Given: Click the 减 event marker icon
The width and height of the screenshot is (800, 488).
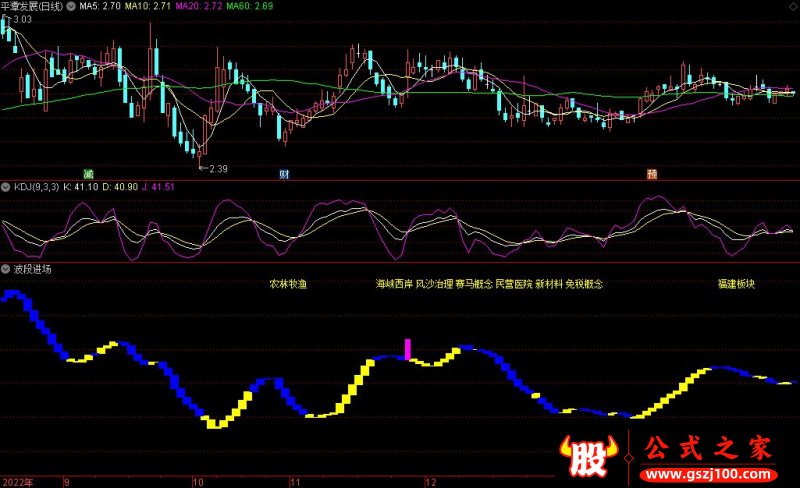Looking at the screenshot, I should tap(88, 173).
